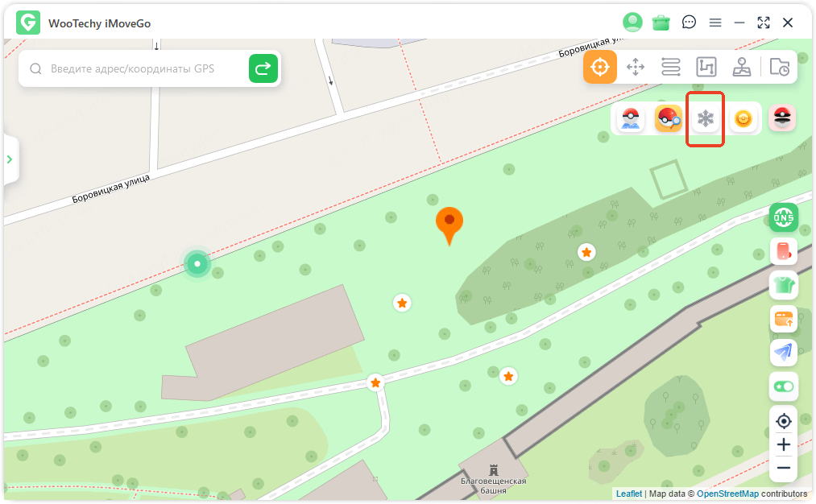Choose the Multi-spot route mode icon

pos(706,67)
